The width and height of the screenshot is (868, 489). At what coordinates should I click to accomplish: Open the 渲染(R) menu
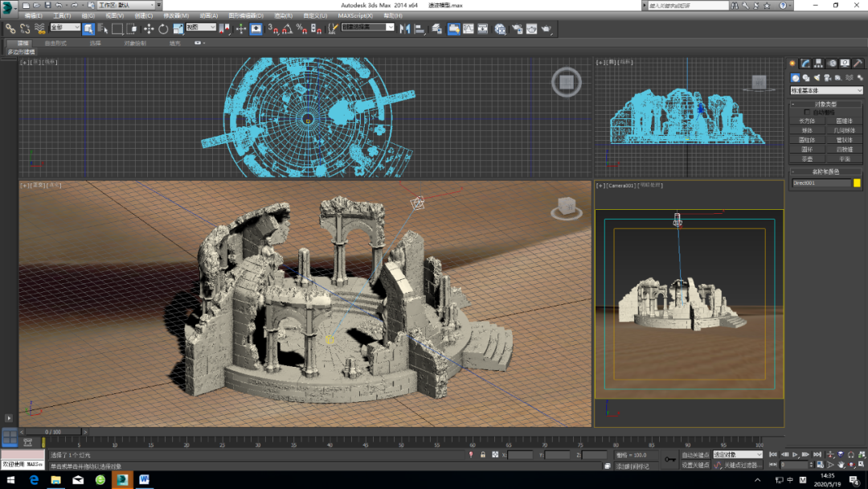point(284,15)
